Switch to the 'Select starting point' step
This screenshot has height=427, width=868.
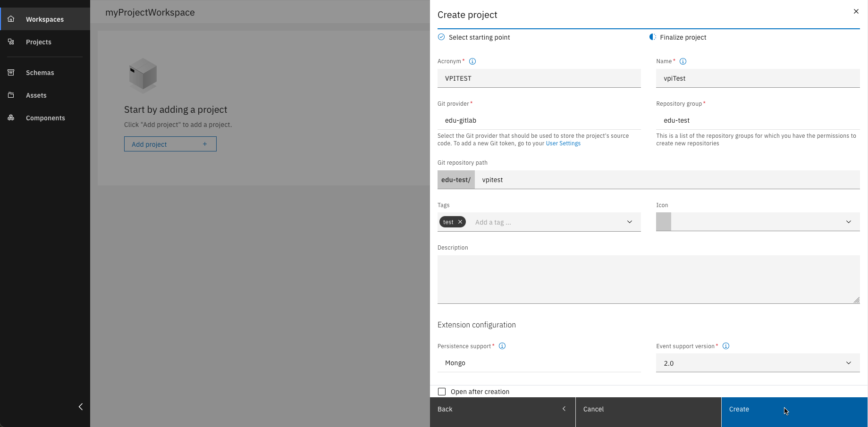(x=479, y=37)
